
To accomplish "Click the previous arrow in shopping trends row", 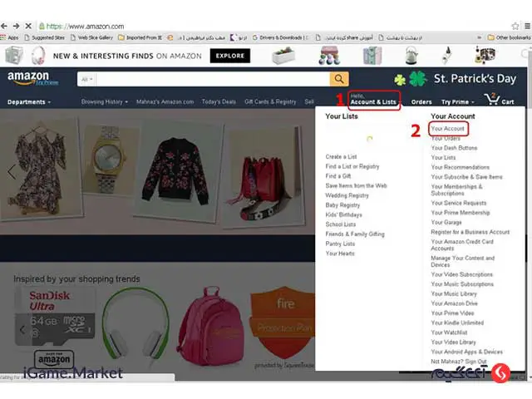I will tap(22, 329).
